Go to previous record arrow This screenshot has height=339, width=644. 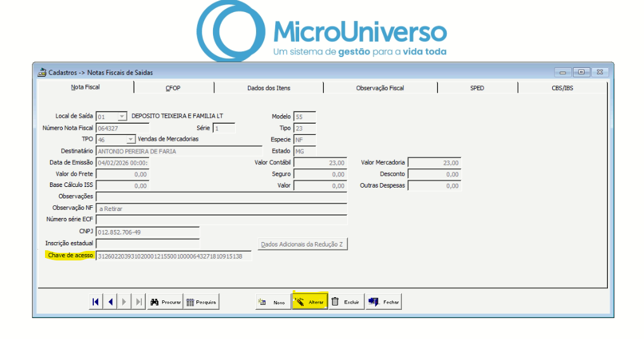click(110, 302)
